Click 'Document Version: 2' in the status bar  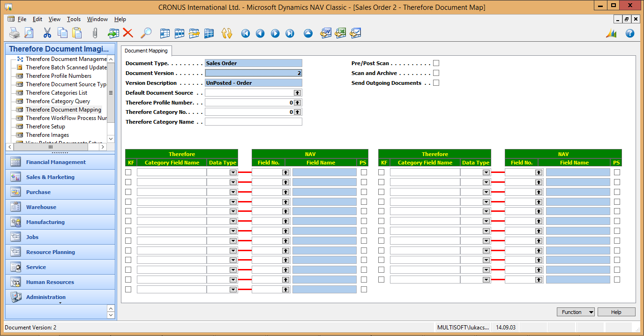point(30,328)
